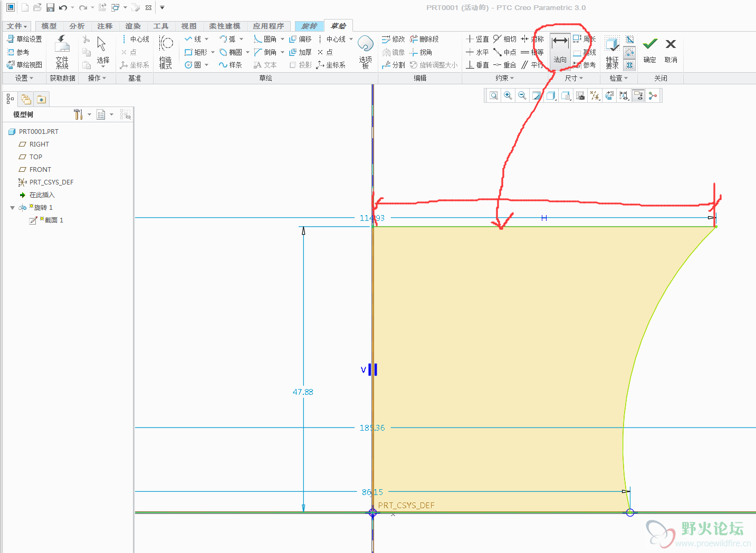Apply the 相切 tangent constraint
This screenshot has height=553, width=756.
505,39
